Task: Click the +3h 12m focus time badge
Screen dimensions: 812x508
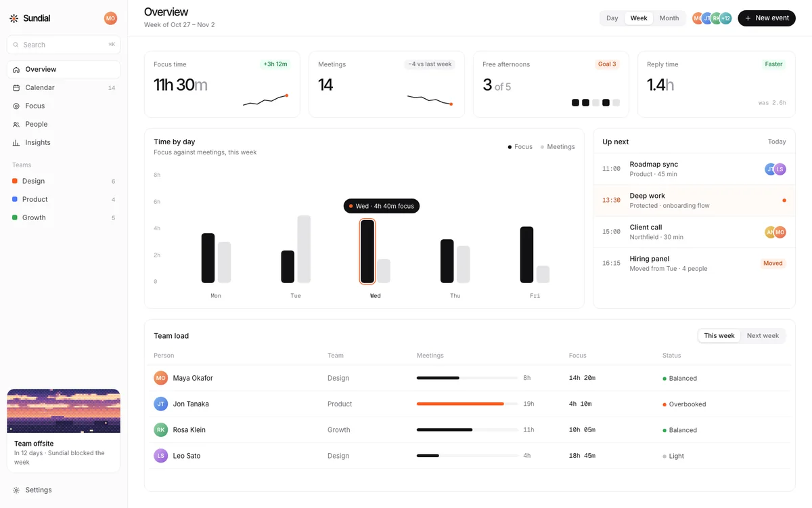Action: [275, 64]
